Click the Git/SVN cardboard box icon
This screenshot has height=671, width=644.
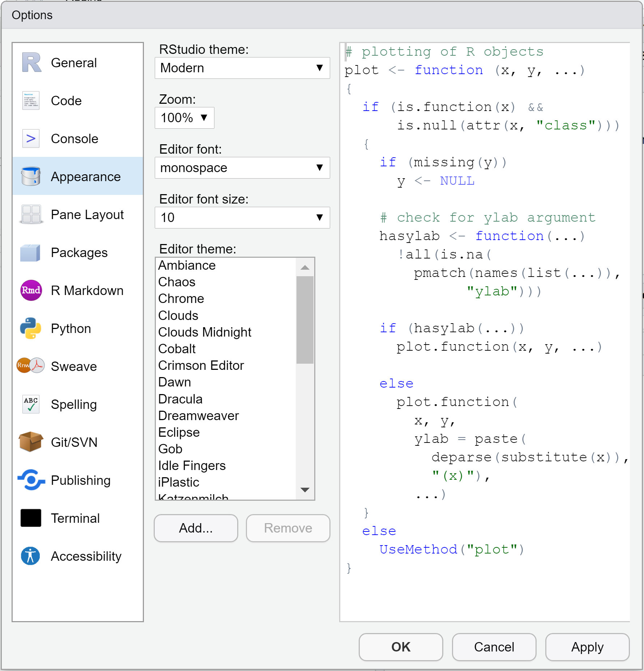point(31,442)
